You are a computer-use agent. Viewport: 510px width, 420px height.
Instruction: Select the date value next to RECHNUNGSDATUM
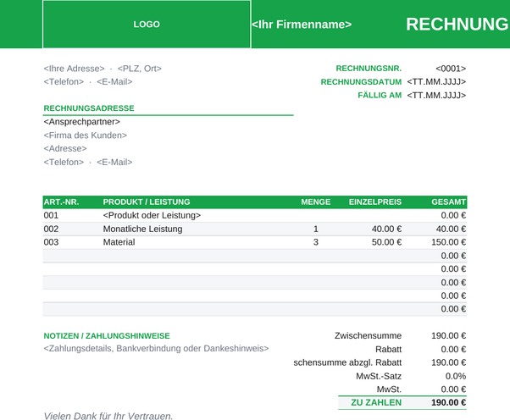pyautogui.click(x=436, y=82)
